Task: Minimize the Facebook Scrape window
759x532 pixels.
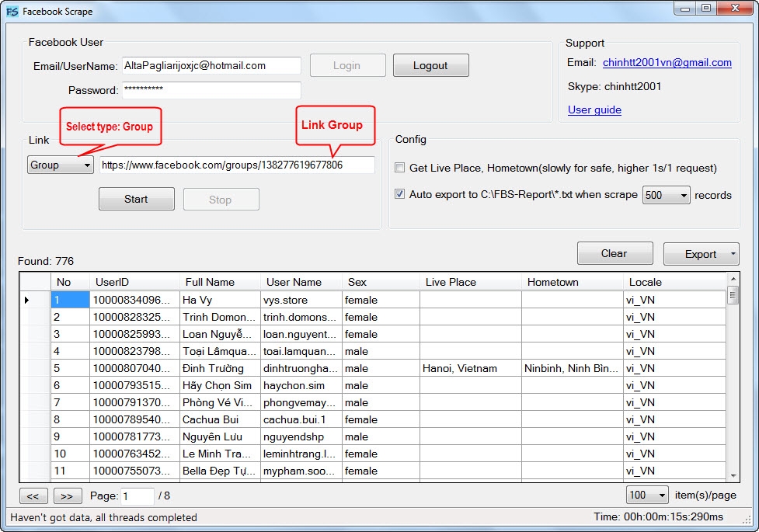Action: (x=684, y=9)
